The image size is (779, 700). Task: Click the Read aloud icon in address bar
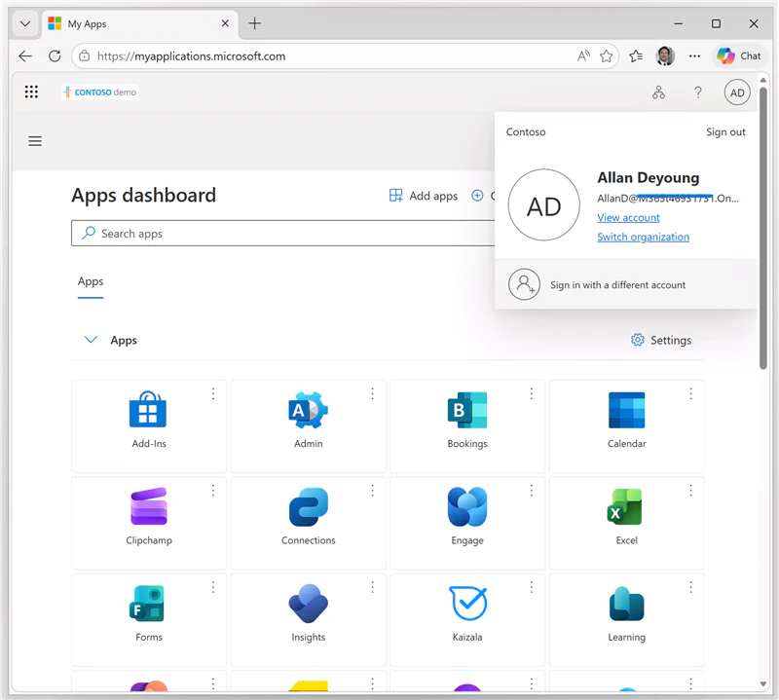583,56
